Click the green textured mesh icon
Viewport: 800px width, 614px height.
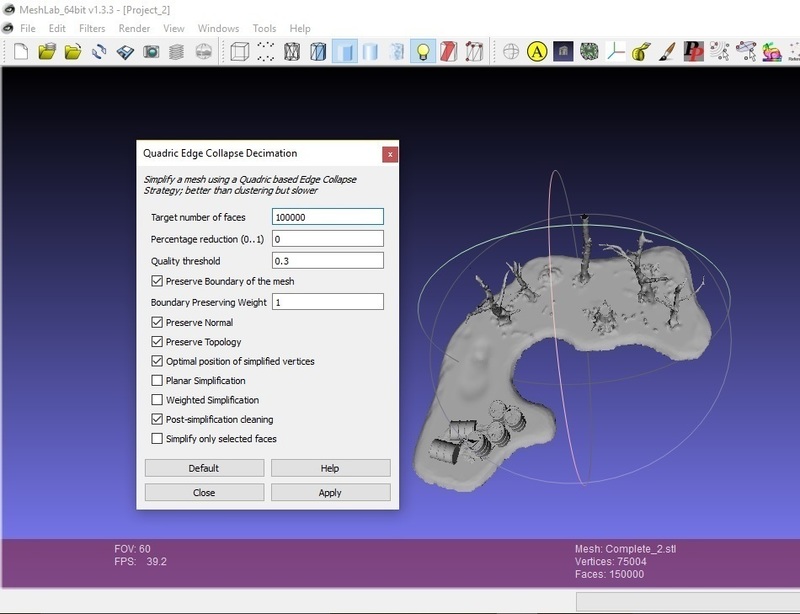tap(589, 52)
